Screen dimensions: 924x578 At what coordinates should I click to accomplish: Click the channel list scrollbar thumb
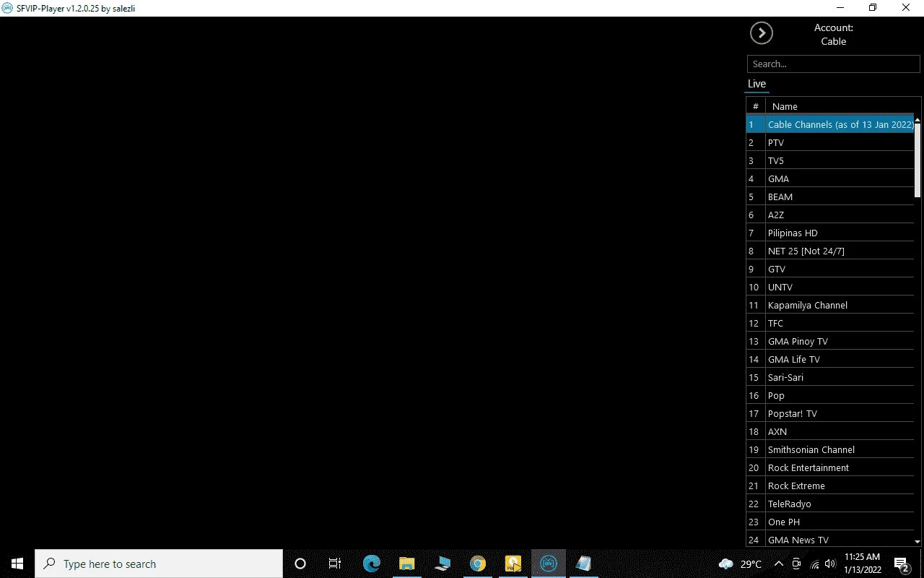918,160
